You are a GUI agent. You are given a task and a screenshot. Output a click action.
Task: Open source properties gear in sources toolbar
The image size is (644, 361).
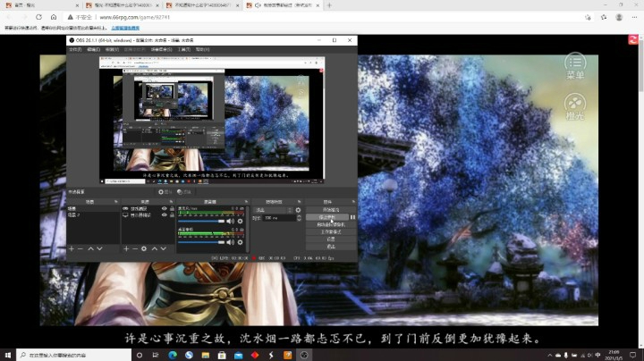click(144, 248)
